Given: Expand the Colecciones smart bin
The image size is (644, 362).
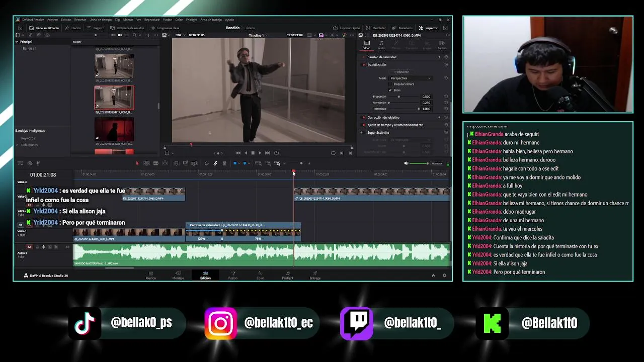Looking at the screenshot, I should (17, 145).
